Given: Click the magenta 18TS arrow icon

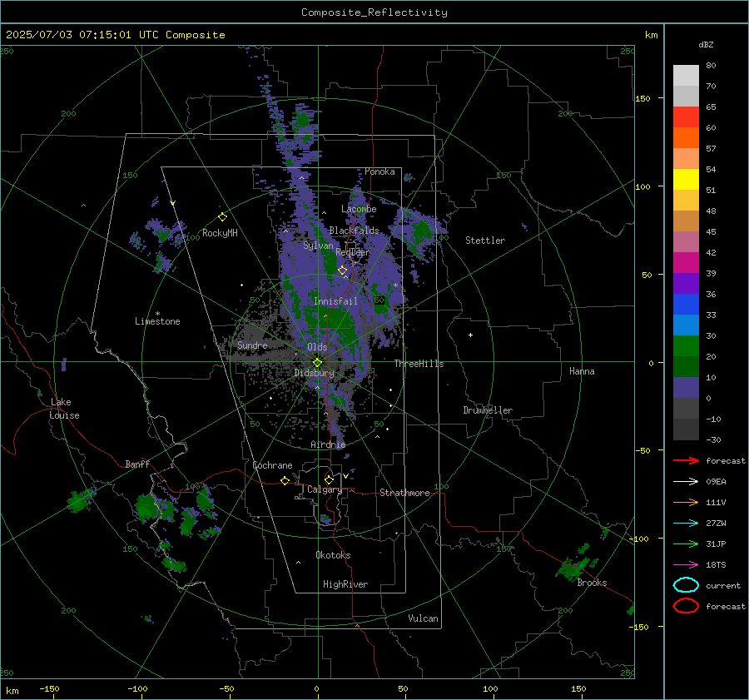Looking at the screenshot, I should [x=686, y=565].
